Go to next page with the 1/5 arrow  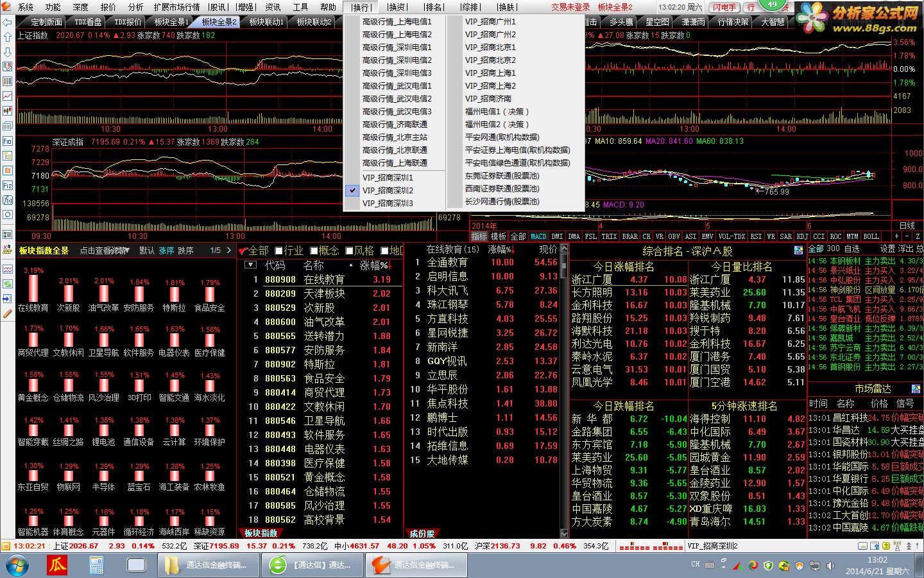point(229,250)
